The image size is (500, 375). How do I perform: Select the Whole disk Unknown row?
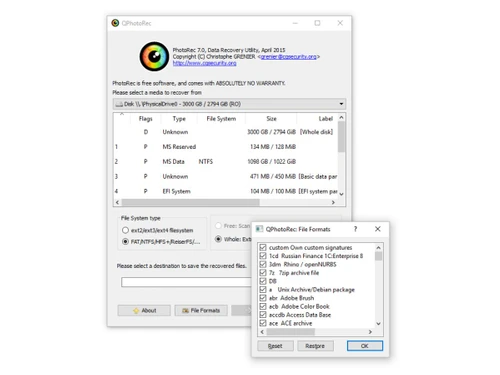coord(225,132)
